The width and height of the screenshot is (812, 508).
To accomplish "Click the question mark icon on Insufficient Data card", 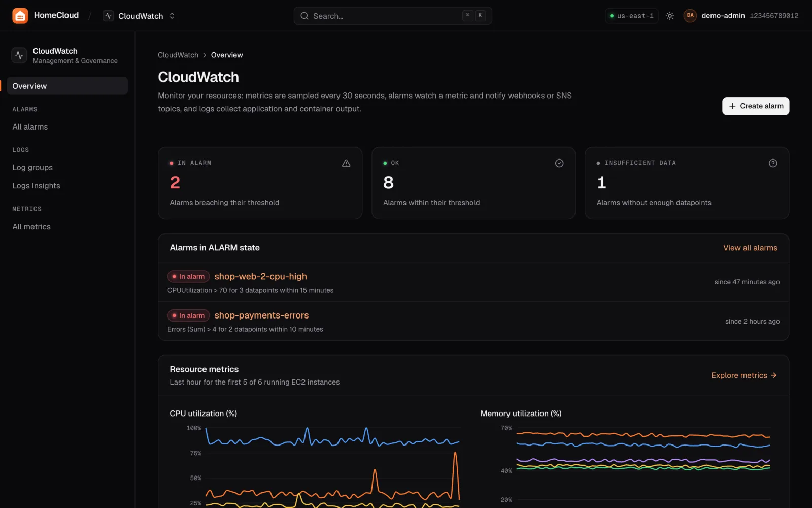I will click(773, 163).
